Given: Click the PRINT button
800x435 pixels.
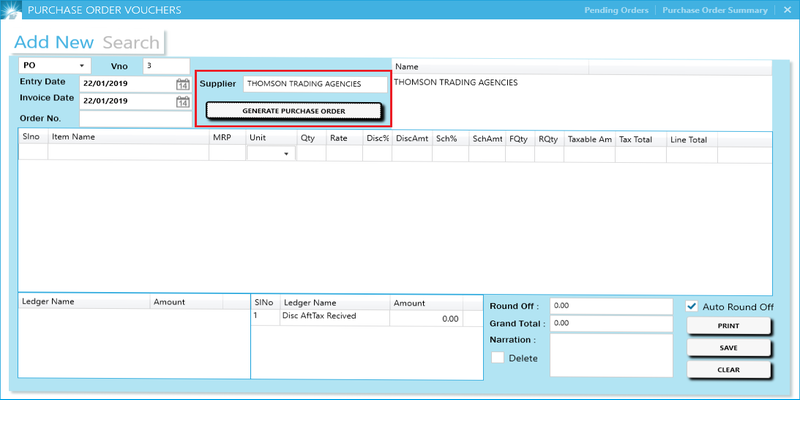Looking at the screenshot, I should click(x=728, y=325).
